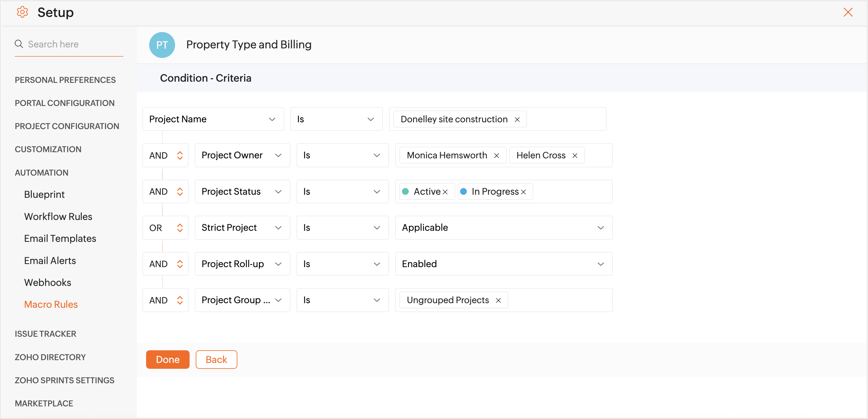Click the PT avatar circle
The height and width of the screenshot is (419, 868).
click(162, 45)
